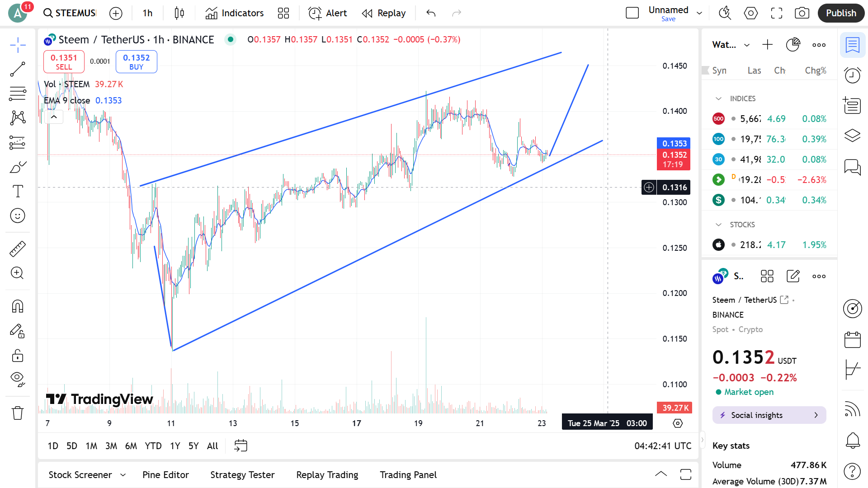This screenshot has height=488, width=868.
Task: Select the 1D time range
Action: 53,446
